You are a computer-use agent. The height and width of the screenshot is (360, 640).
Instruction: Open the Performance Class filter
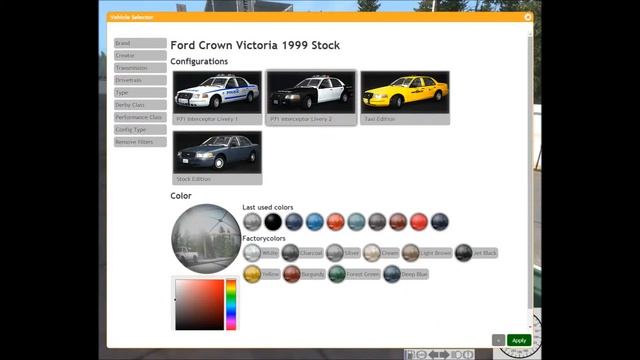(x=140, y=117)
